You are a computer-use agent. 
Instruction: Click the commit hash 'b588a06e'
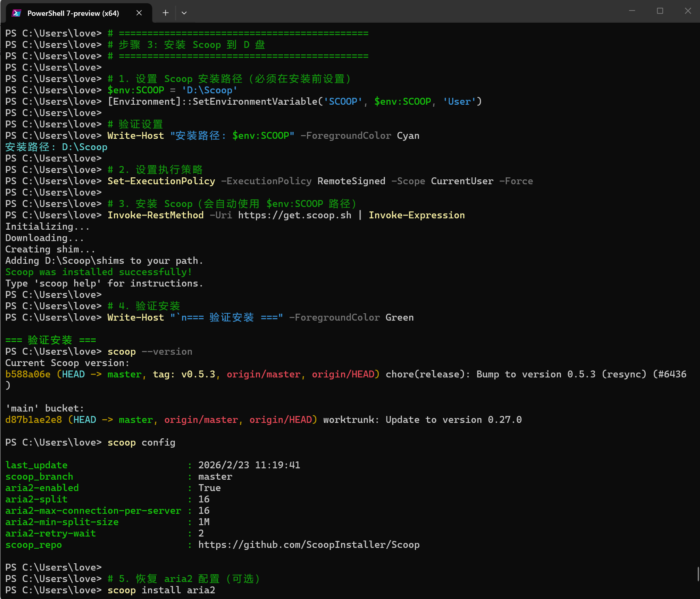(28, 374)
